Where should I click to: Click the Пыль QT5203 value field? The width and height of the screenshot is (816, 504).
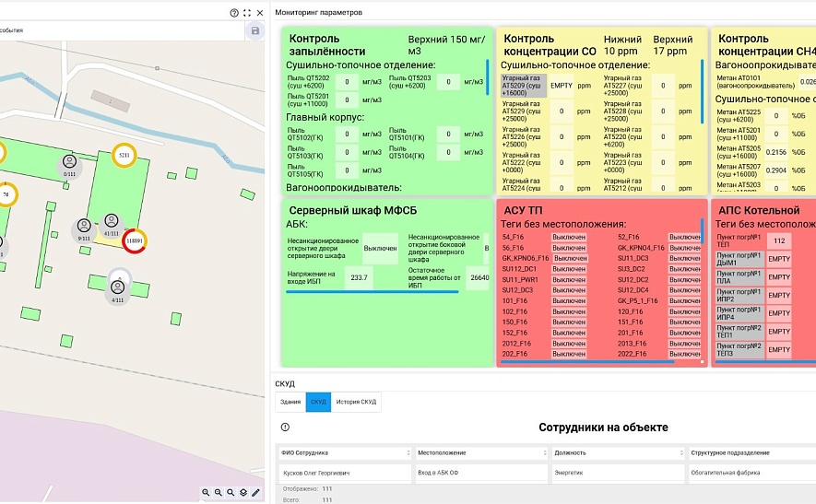pyautogui.click(x=448, y=82)
